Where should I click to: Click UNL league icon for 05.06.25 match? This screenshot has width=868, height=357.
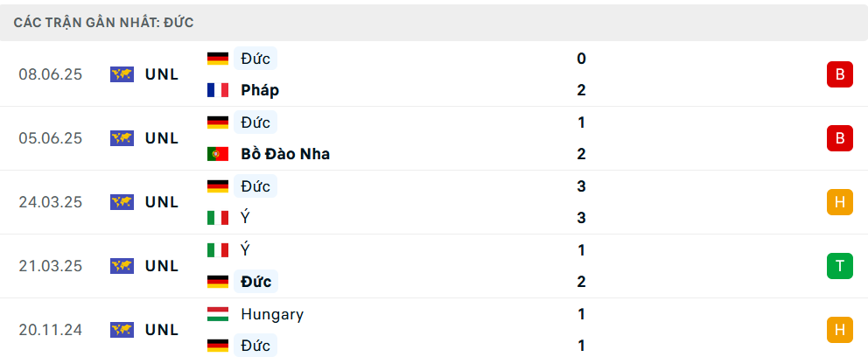[x=122, y=138]
